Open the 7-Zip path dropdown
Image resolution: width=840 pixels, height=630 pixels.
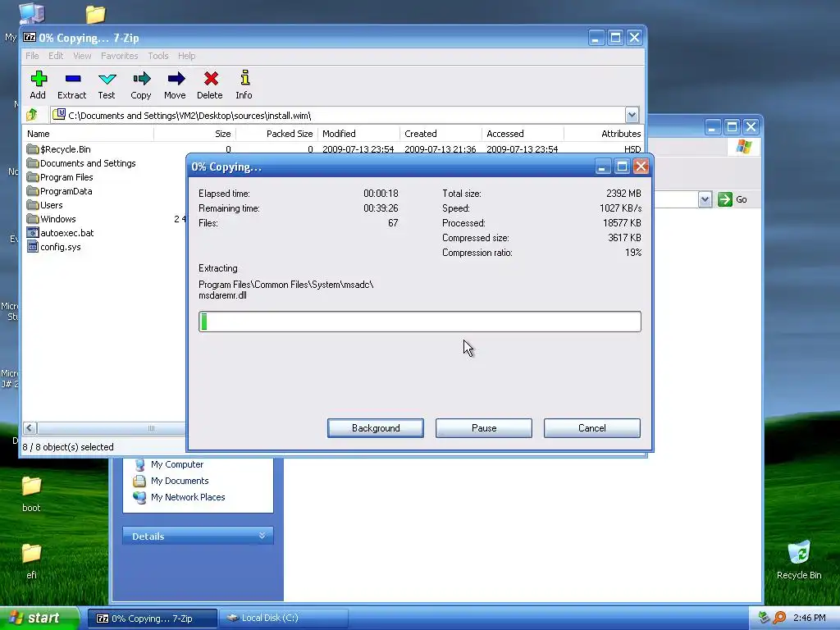(632, 115)
